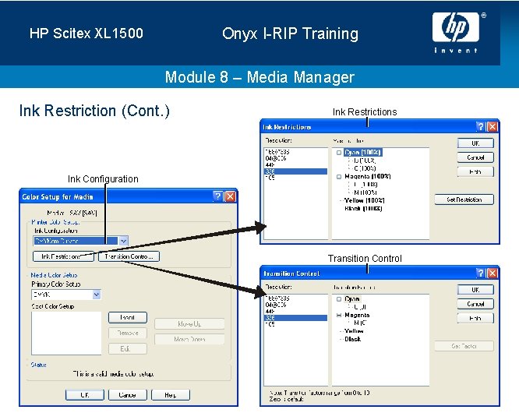
Task: Close the Color Setup for Media dialog
Action: 230,196
